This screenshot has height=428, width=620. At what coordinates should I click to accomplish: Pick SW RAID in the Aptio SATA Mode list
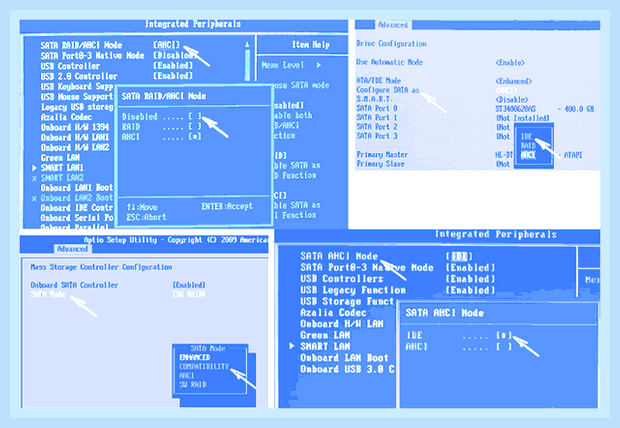click(x=193, y=384)
